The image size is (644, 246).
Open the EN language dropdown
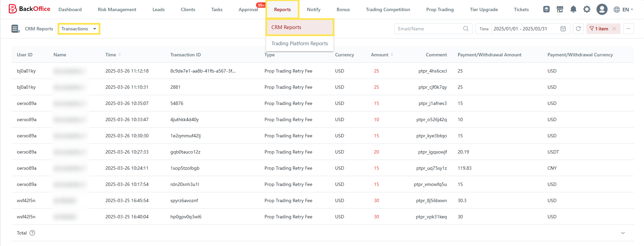(x=623, y=9)
